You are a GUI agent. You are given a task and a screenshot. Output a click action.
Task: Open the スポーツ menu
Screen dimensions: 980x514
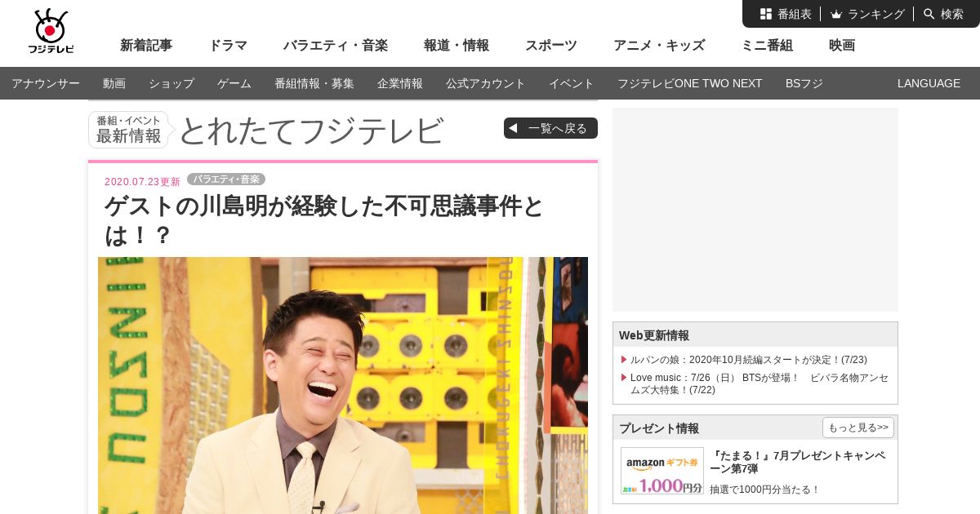pyautogui.click(x=551, y=46)
